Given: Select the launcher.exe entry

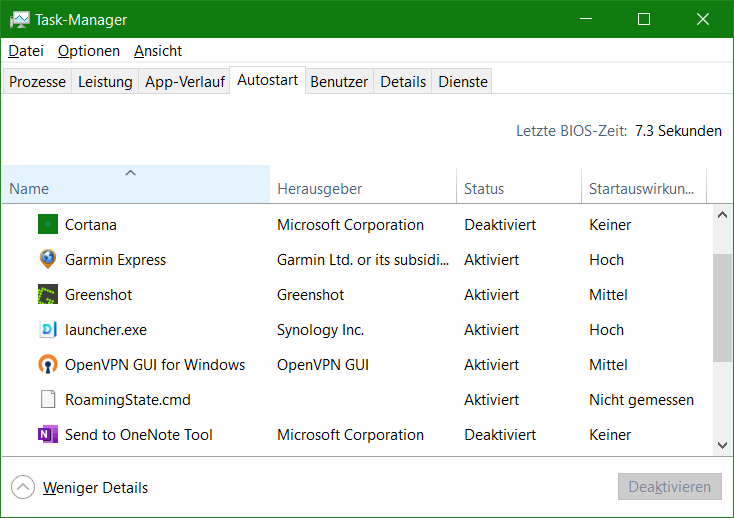Looking at the screenshot, I should pyautogui.click(x=106, y=330).
